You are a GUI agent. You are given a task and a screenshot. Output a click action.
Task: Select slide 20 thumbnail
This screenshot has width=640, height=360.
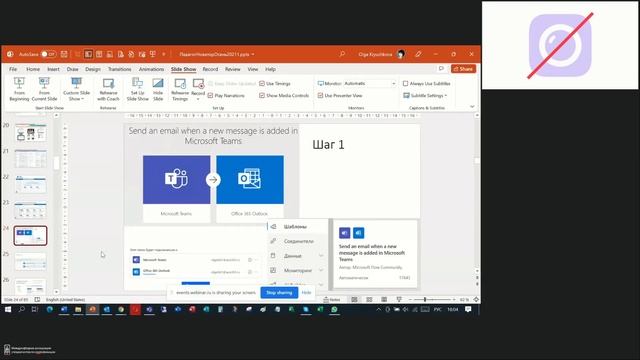click(x=31, y=133)
